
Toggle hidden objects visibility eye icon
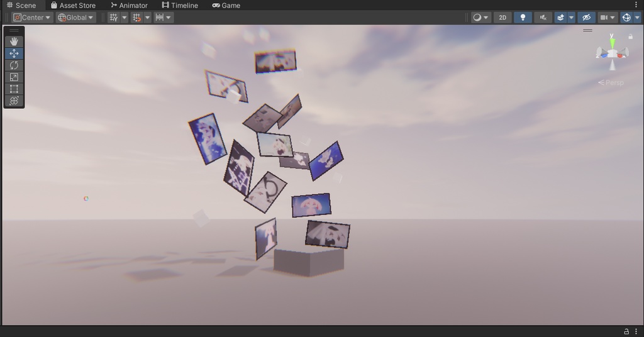587,17
